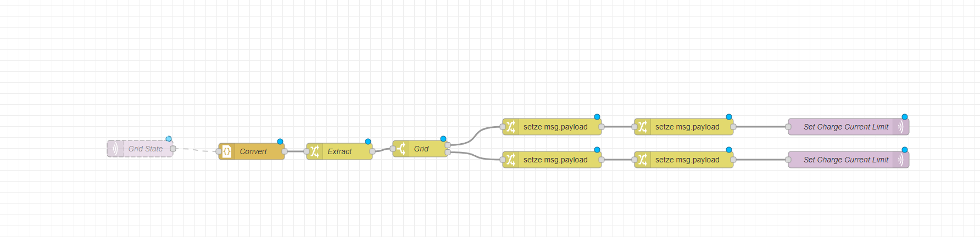Click input port of lower Set Charge Current Limit

click(788, 160)
